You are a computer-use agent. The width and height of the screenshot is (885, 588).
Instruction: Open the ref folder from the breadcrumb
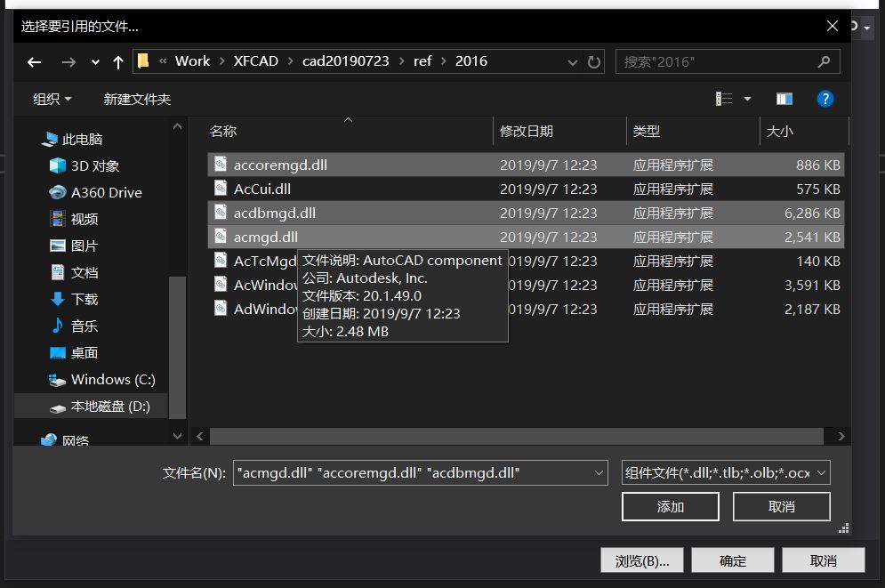422,60
